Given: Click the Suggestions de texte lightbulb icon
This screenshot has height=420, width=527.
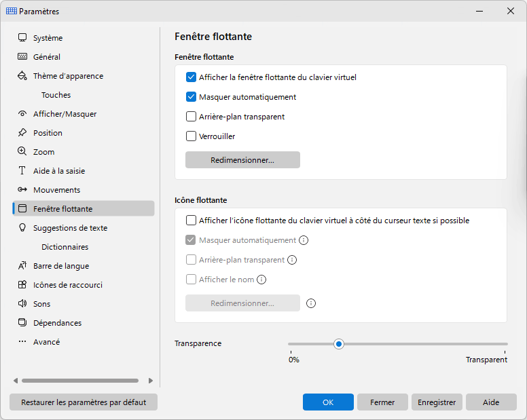Looking at the screenshot, I should coord(22,227).
